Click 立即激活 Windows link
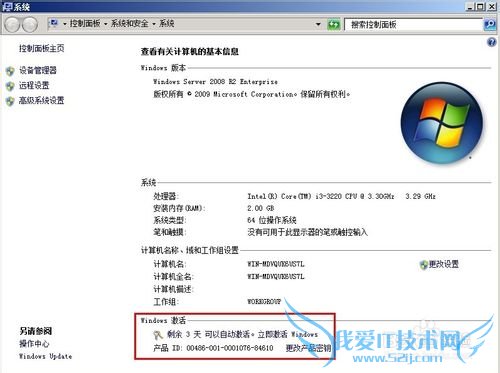 coord(288,334)
